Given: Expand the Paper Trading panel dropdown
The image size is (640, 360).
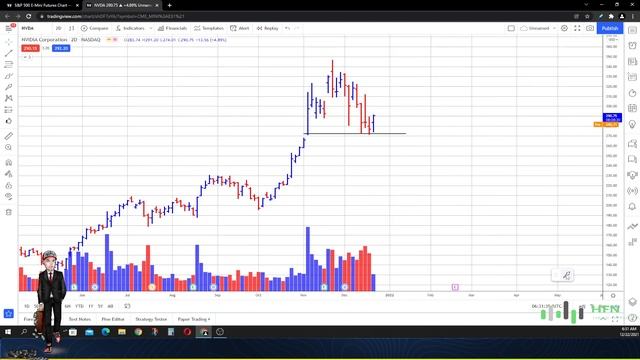Looking at the screenshot, I should tap(194, 319).
